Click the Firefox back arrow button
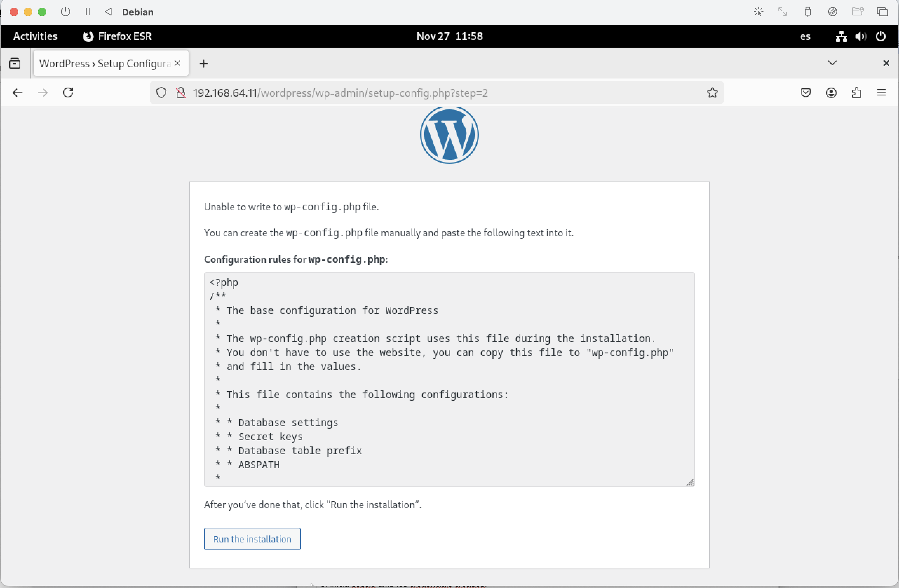The height and width of the screenshot is (588, 899). (18, 93)
